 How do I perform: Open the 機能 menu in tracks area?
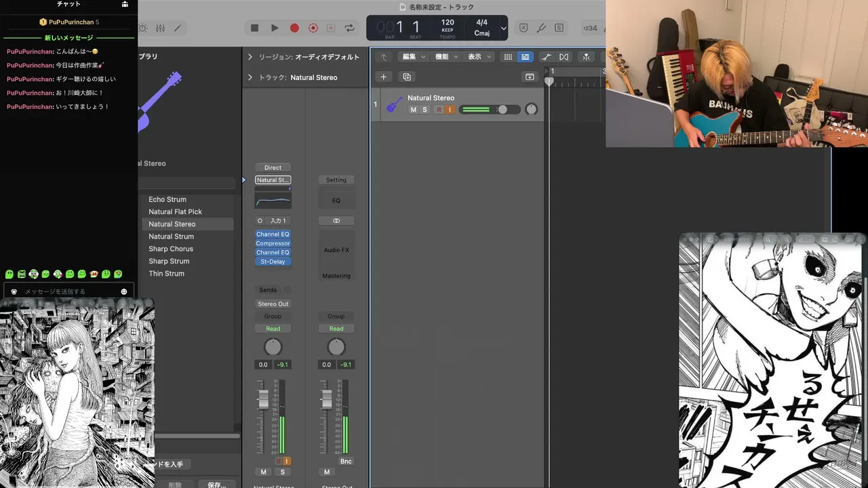coord(446,57)
